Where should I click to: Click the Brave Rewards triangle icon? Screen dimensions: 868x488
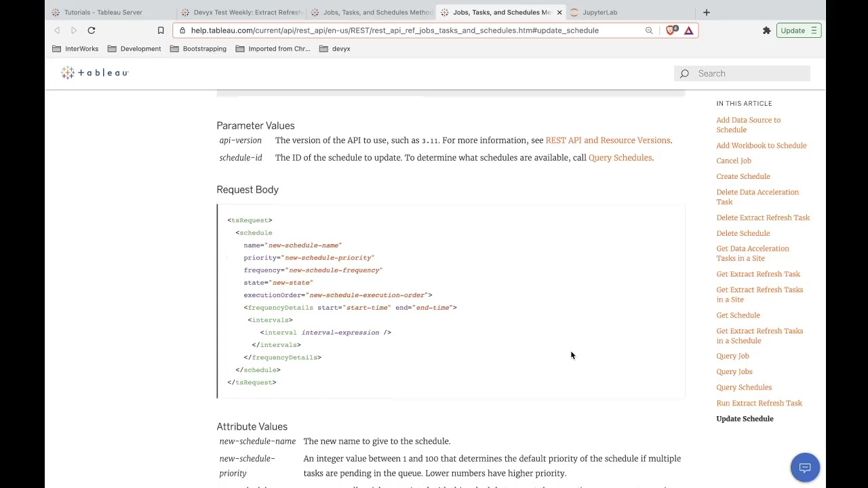click(688, 30)
